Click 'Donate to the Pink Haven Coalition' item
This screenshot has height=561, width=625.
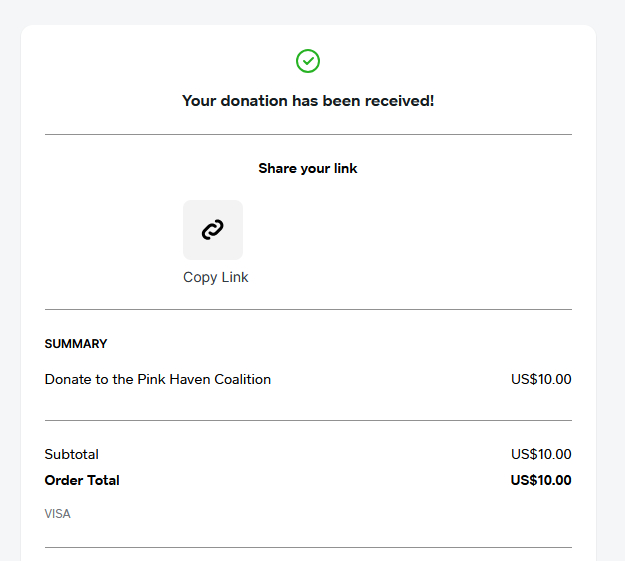coord(158,379)
